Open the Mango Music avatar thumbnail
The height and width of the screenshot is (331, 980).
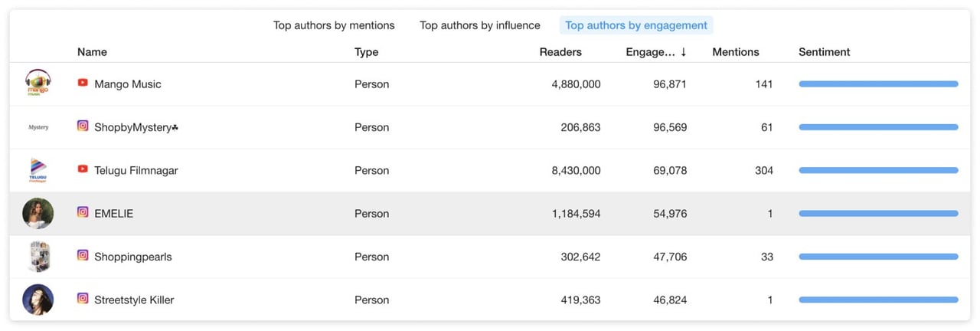click(x=38, y=84)
